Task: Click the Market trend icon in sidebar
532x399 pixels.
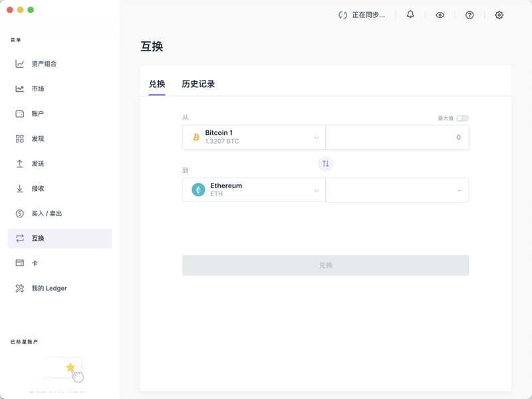Action: (20, 89)
